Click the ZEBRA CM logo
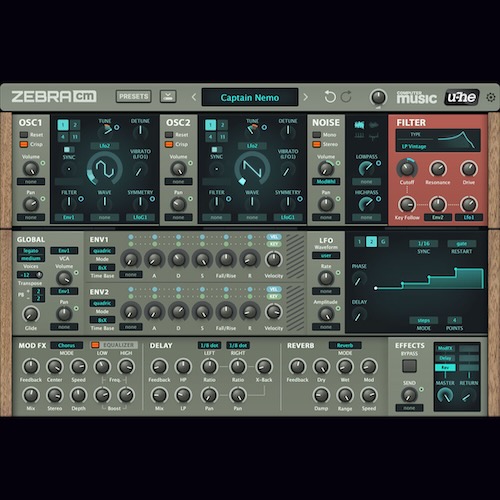The height and width of the screenshot is (500, 500). tap(54, 97)
